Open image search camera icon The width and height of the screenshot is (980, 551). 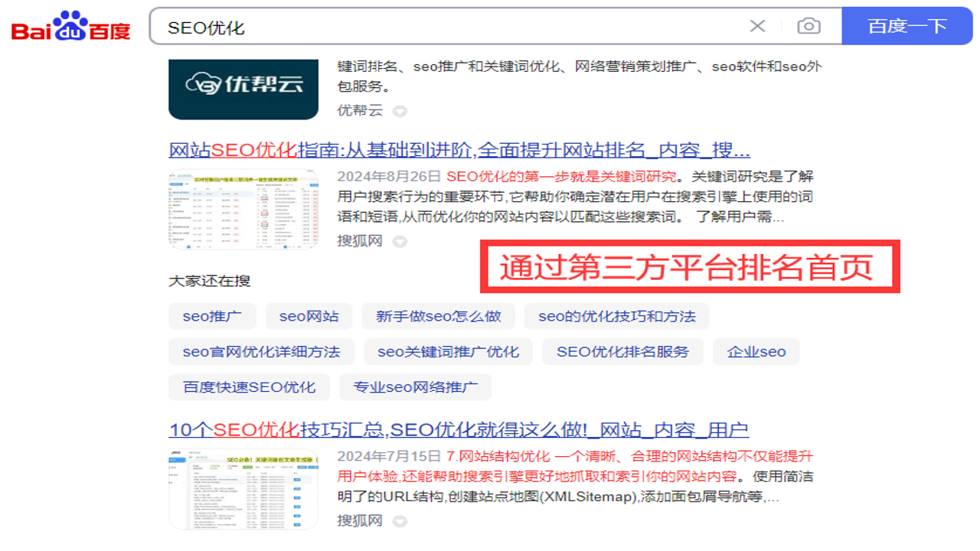(808, 26)
